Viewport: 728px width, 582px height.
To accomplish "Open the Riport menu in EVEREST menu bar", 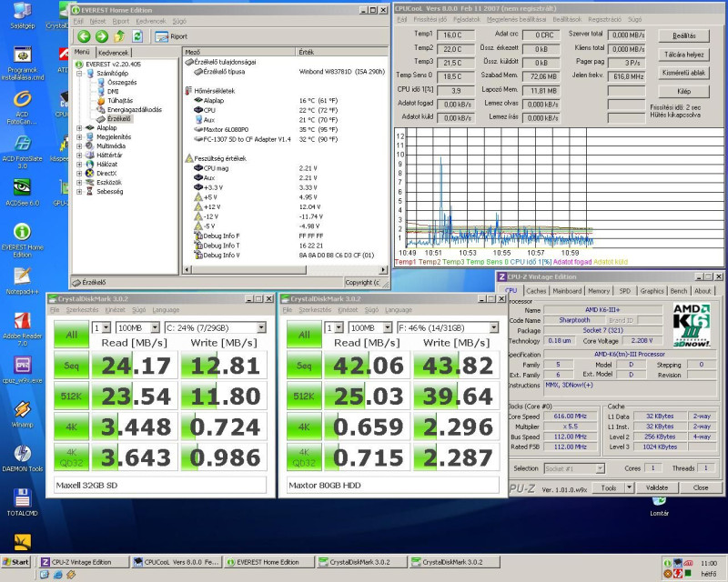I will (x=121, y=21).
